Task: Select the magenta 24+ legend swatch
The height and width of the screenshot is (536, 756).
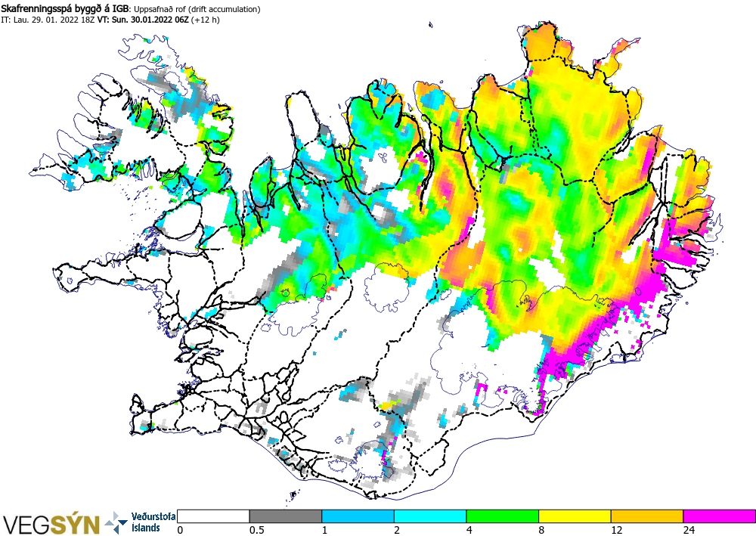Action: (x=720, y=516)
